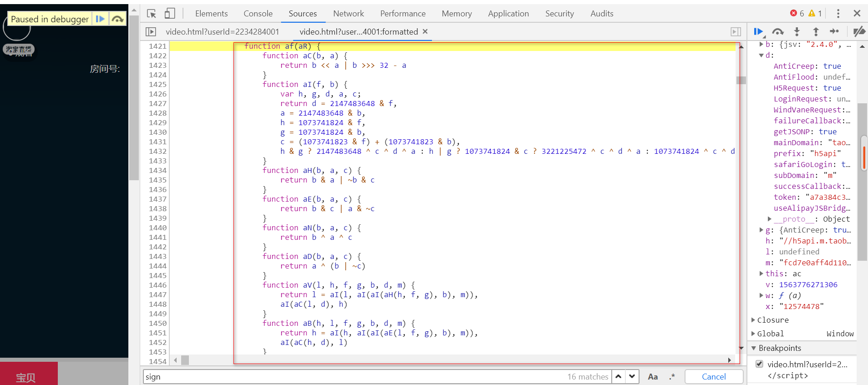The width and height of the screenshot is (868, 385).
Task: Show the file navigator sidebar
Action: click(151, 31)
